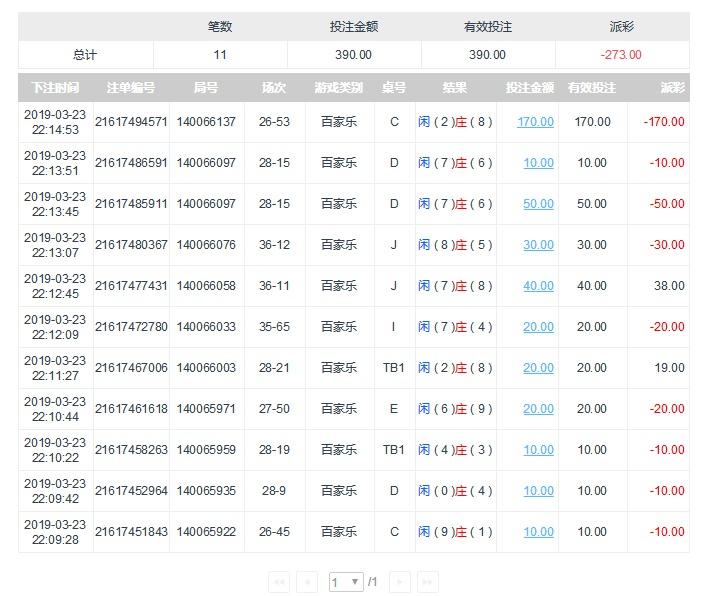Select round number 140066033
Screen dimensions: 721x596
coord(206,327)
